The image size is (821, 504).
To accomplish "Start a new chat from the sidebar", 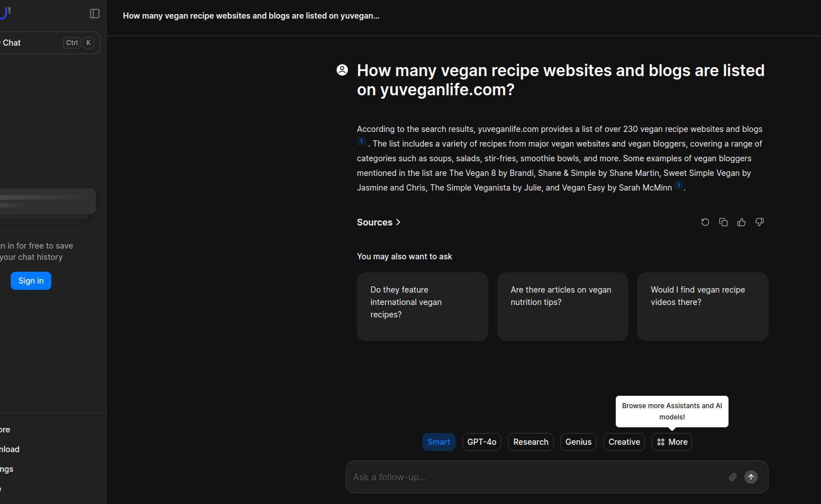I will click(x=48, y=43).
